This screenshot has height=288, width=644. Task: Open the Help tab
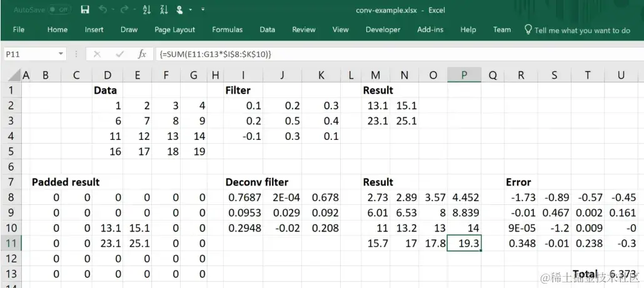click(x=468, y=29)
